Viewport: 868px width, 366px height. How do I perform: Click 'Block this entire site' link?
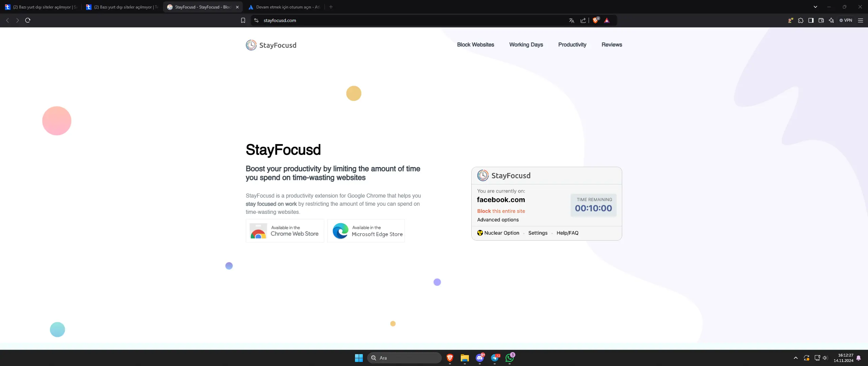pos(501,211)
